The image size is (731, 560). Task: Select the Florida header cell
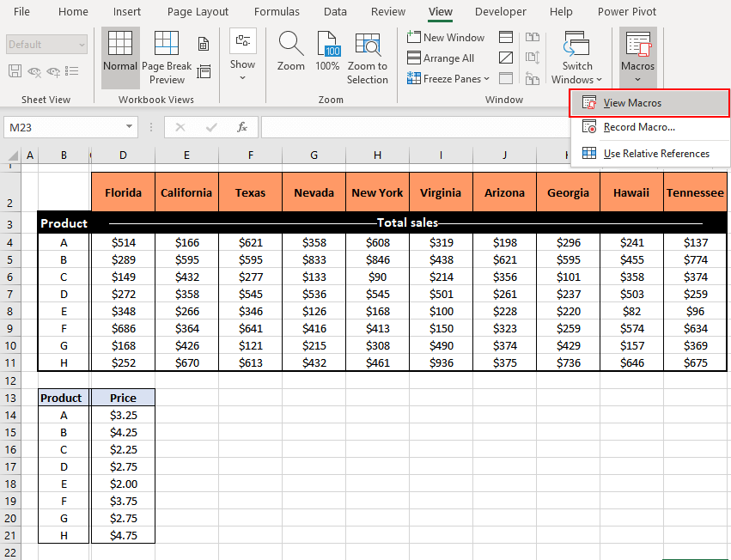coord(123,192)
